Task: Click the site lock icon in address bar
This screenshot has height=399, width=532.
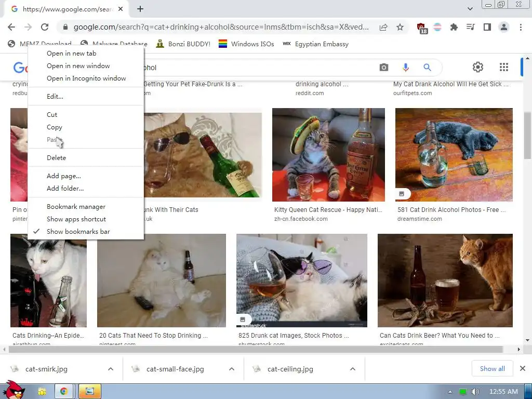Action: tap(65, 27)
